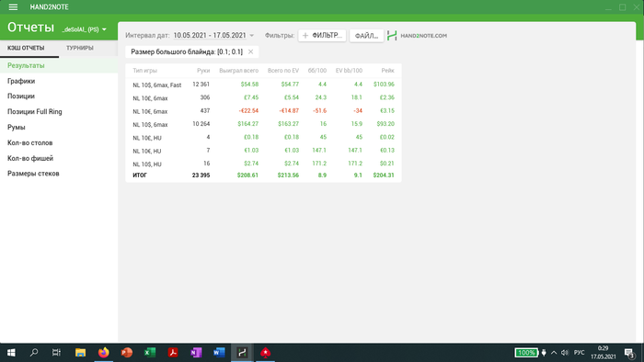This screenshot has width=644, height=362.
Task: Select the Кэш отчеты tab
Action: click(x=26, y=48)
